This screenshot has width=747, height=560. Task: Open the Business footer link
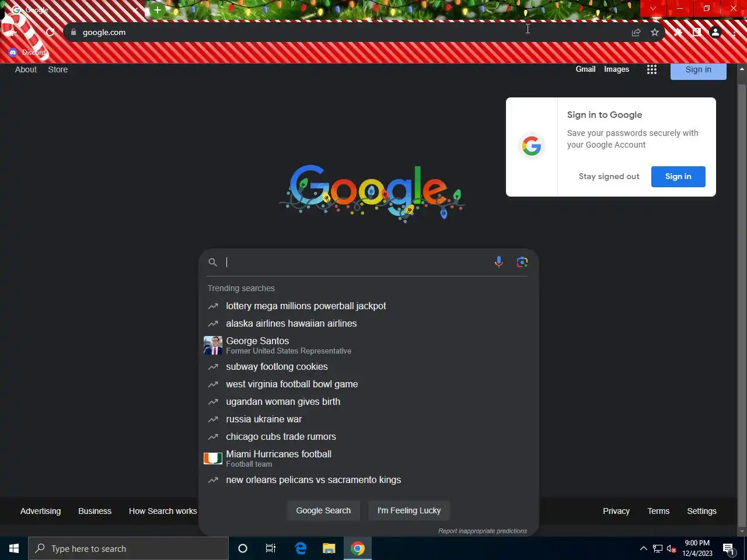click(95, 511)
